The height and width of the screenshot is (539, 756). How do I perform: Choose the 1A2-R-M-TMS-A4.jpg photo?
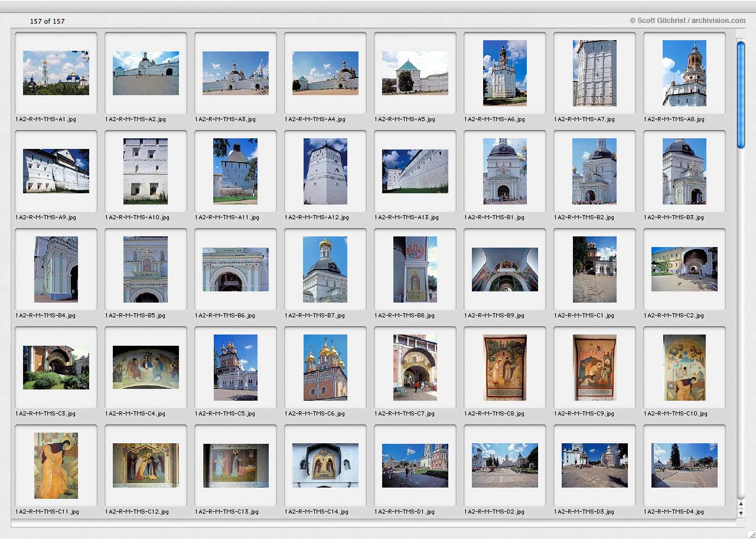click(x=325, y=73)
